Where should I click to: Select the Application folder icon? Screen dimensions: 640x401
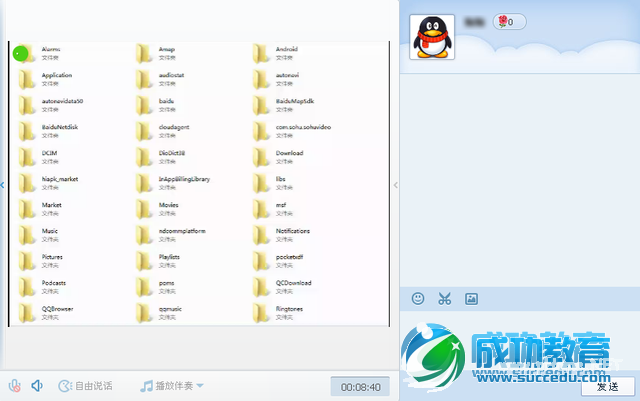pyautogui.click(x=26, y=79)
